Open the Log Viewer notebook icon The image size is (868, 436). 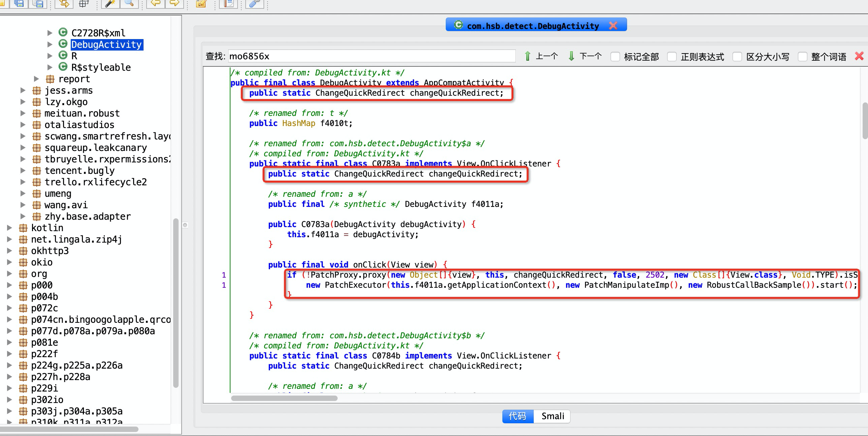click(x=228, y=3)
